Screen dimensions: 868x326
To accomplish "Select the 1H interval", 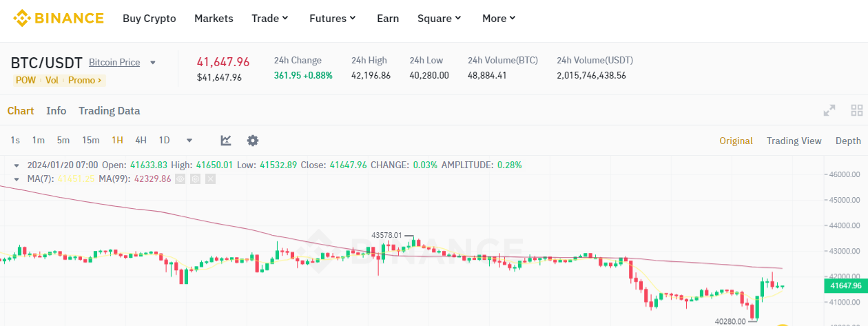I will (x=118, y=140).
